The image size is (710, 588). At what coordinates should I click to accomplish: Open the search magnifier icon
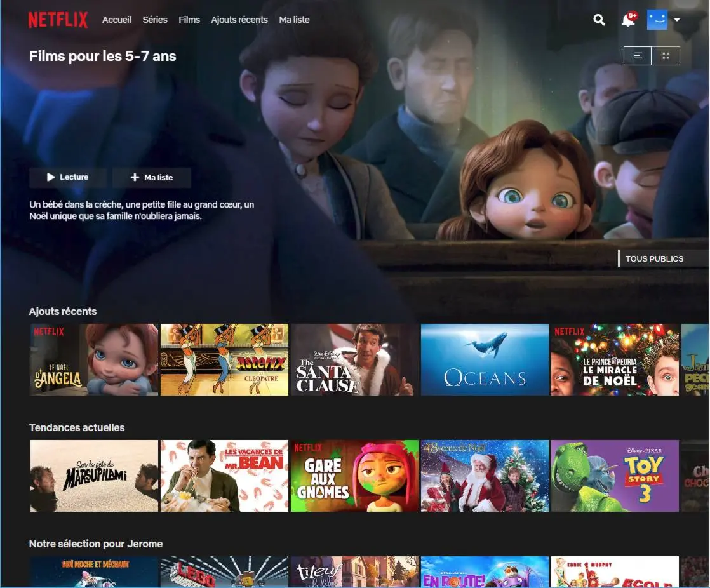pos(599,20)
